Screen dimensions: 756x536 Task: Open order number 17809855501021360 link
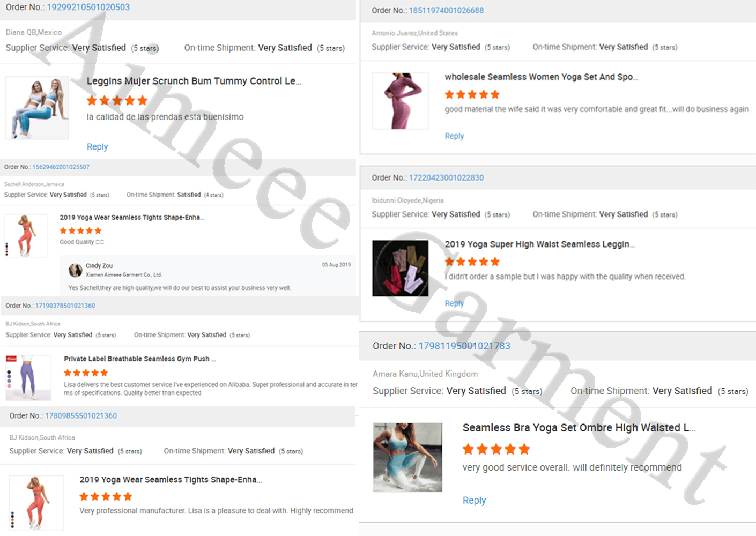(x=81, y=416)
